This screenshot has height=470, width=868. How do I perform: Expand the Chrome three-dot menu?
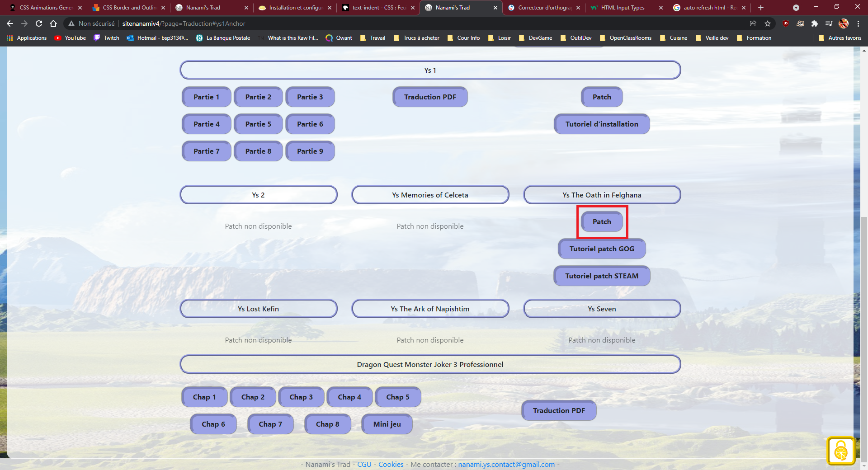pos(858,23)
